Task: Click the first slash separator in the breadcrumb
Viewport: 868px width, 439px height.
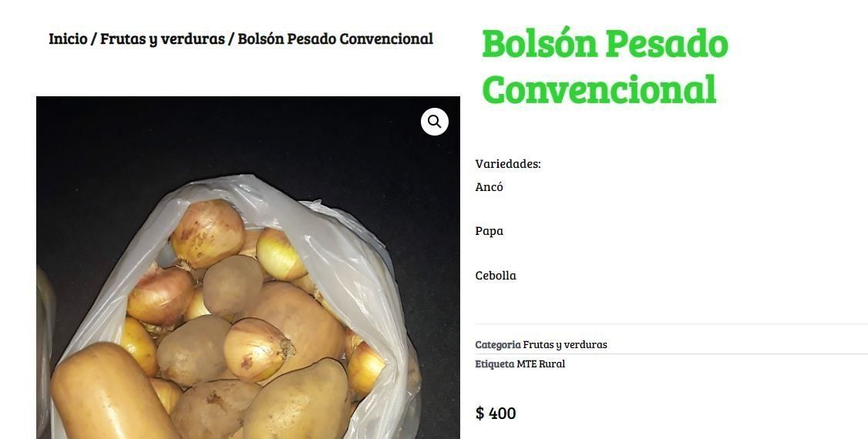Action: tap(93, 39)
